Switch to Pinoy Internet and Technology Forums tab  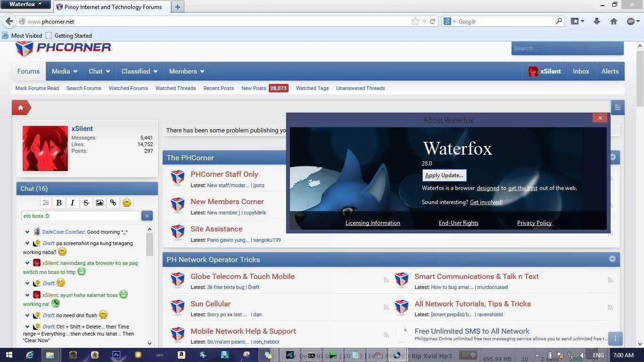[x=111, y=7]
